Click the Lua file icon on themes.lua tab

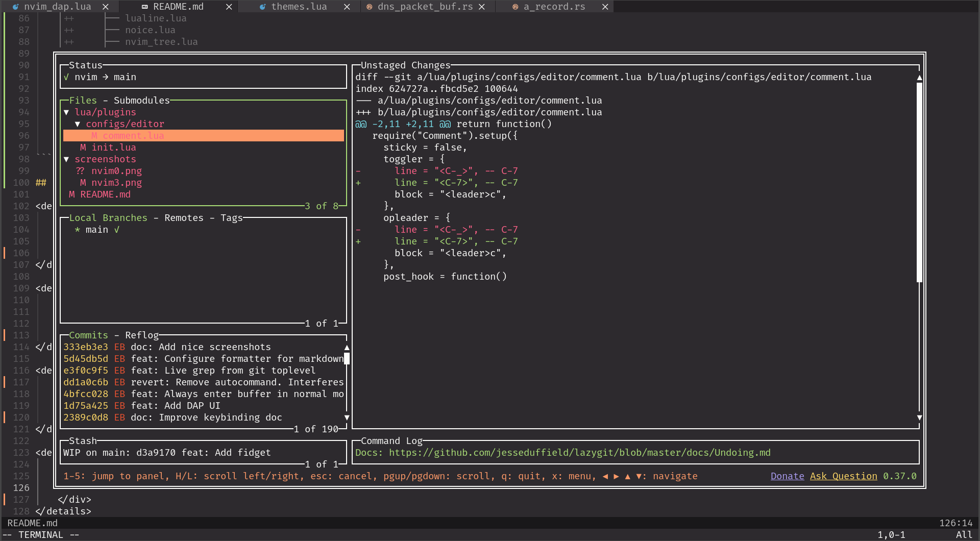262,7
